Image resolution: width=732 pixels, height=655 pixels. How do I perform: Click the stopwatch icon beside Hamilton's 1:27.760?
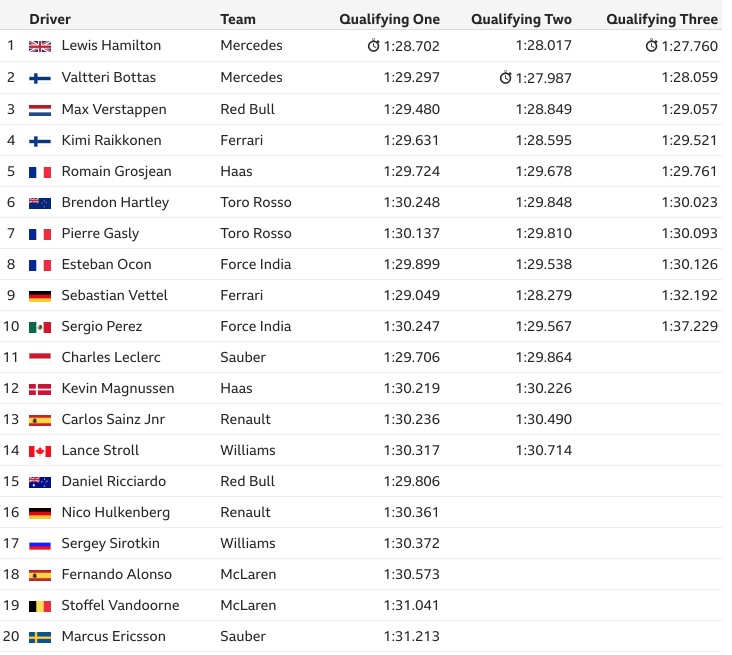click(x=651, y=46)
